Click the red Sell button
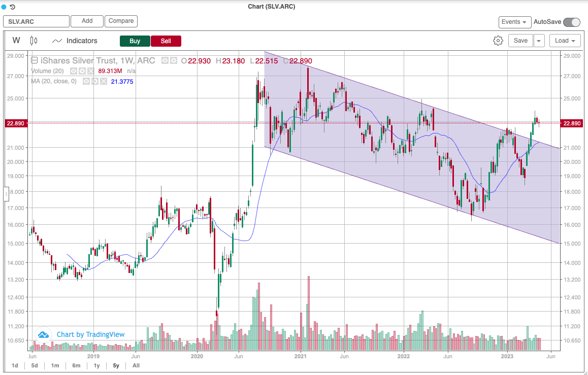588x375 pixels. (166, 41)
